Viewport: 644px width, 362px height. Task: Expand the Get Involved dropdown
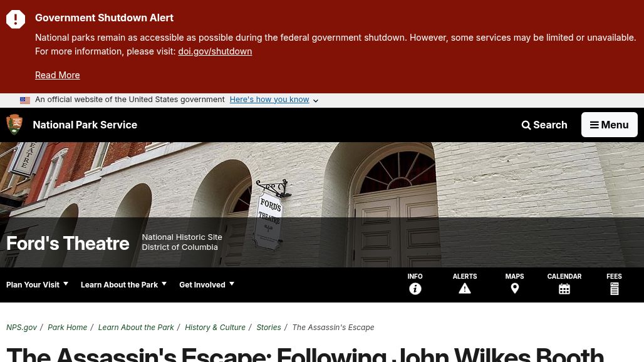pyautogui.click(x=207, y=284)
